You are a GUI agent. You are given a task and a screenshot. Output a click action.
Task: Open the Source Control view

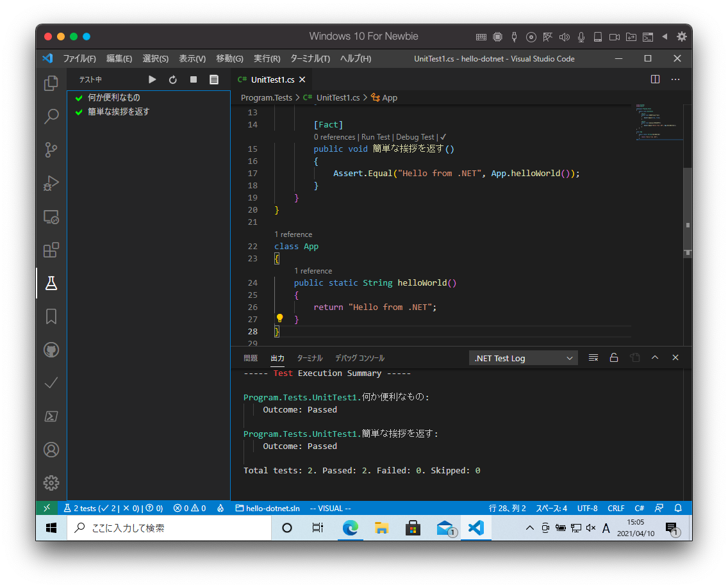point(51,150)
